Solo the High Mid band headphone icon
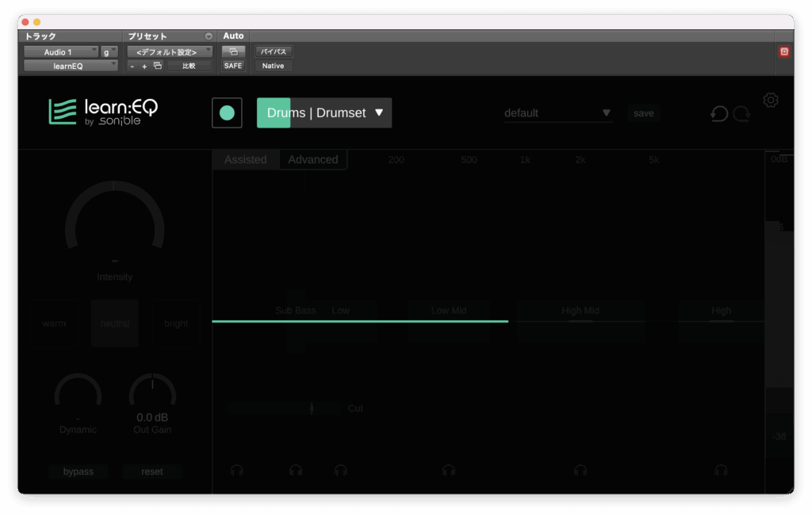The width and height of the screenshot is (812, 515). tap(580, 471)
